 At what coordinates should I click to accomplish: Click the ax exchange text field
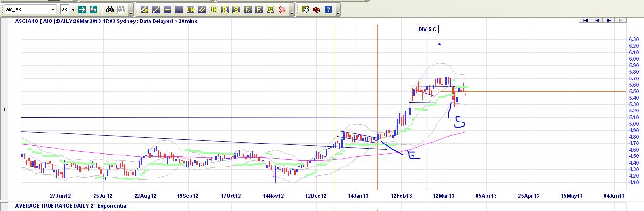65,10
